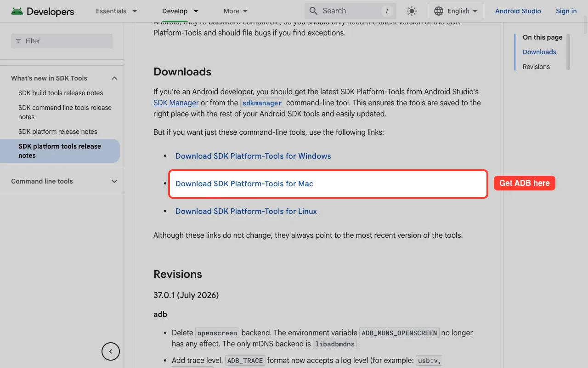
Task: Click the Downloads section heading
Action: click(182, 72)
